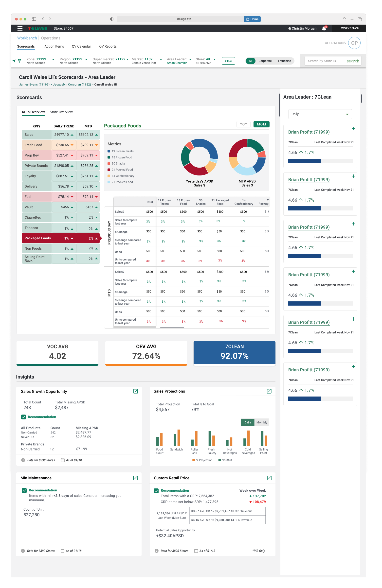The width and height of the screenshot is (382, 588).
Task: Uncheck Sales Growth Opportunity Recommendation checkbox
Action: point(23,417)
